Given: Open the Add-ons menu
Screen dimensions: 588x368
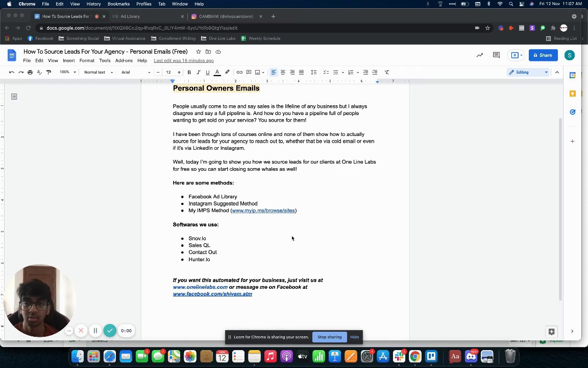Looking at the screenshot, I should [124, 60].
